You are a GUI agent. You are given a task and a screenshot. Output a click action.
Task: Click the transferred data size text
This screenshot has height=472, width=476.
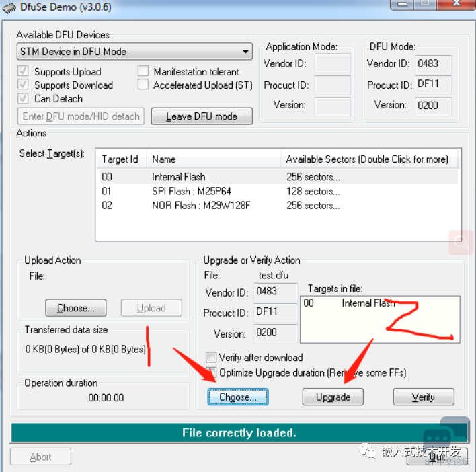click(x=85, y=349)
